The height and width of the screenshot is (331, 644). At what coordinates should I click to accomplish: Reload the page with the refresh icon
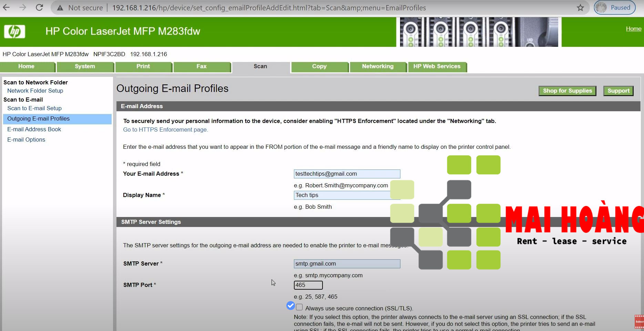tap(39, 8)
